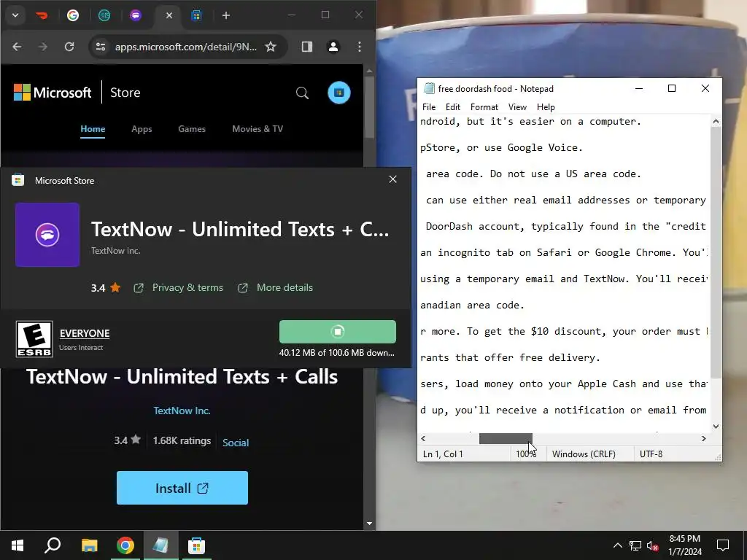747x560 pixels.
Task: Click Notepad horizontal scroll right arrow
Action: point(704,438)
